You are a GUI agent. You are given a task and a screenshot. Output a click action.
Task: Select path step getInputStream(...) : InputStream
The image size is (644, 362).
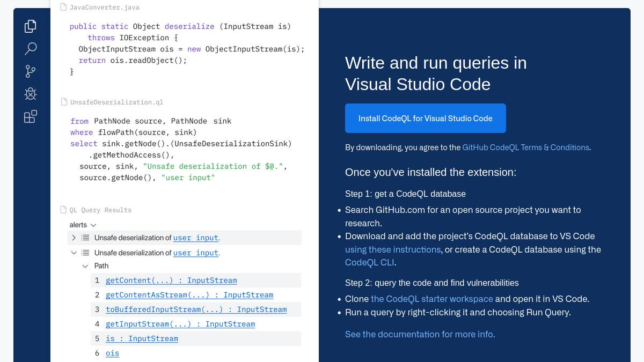(x=180, y=324)
